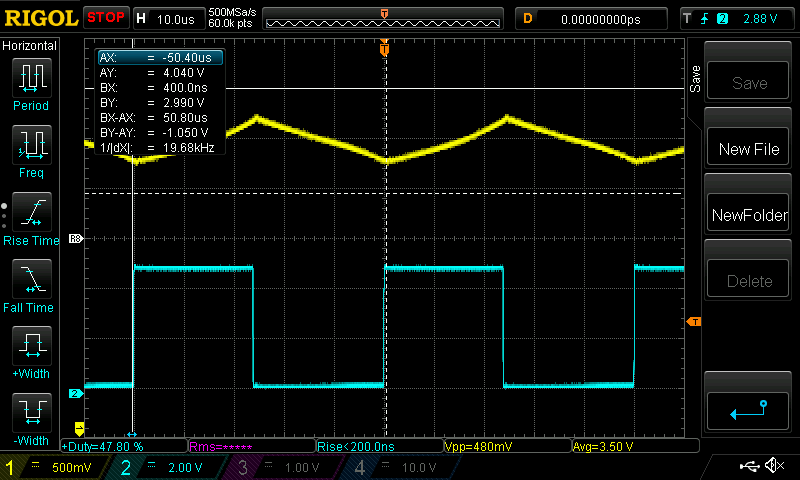
Task: Click the USB connection status icon
Action: (x=748, y=466)
